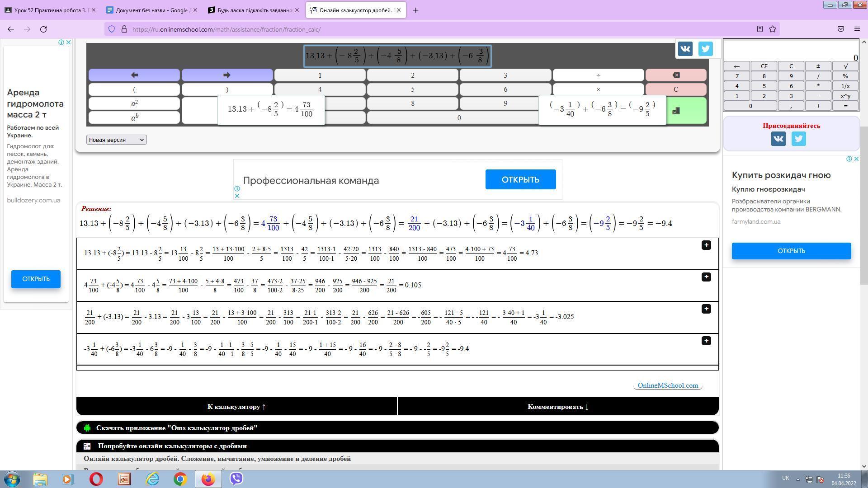868x488 pixels.
Task: Open the 'Новая версия' version dropdown
Action: tap(116, 140)
